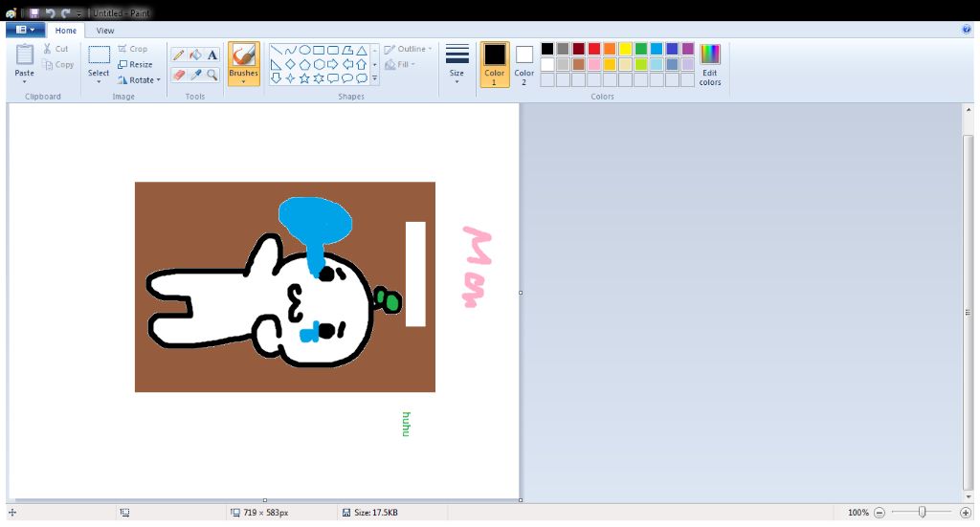
Task: Activate the Color 2 background selector
Action: pyautogui.click(x=523, y=64)
